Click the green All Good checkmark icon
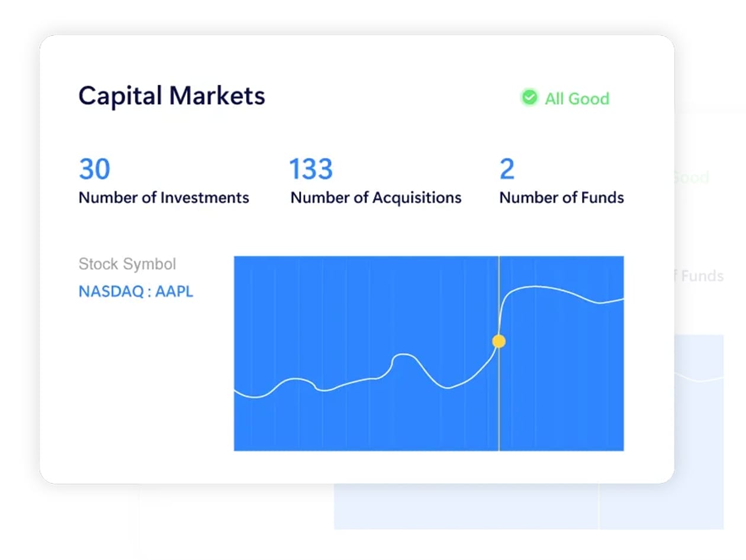Screen dimensions: 746x560 [x=529, y=98]
